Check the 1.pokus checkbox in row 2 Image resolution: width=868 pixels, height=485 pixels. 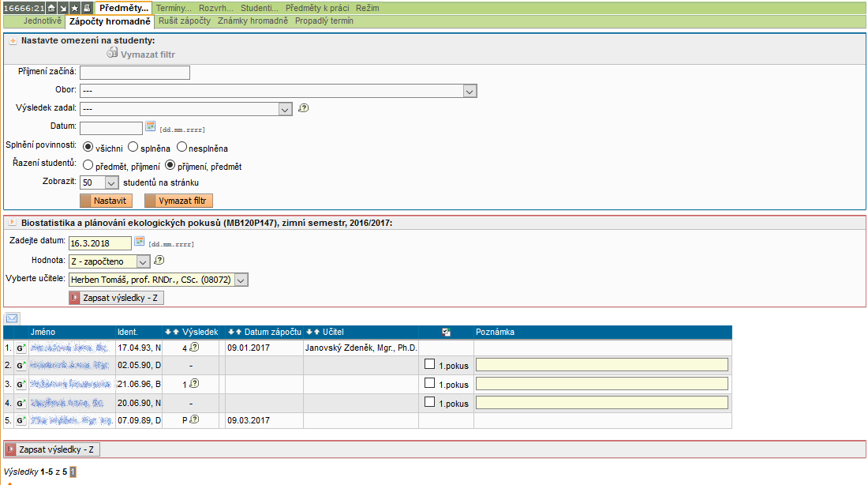[x=429, y=365]
